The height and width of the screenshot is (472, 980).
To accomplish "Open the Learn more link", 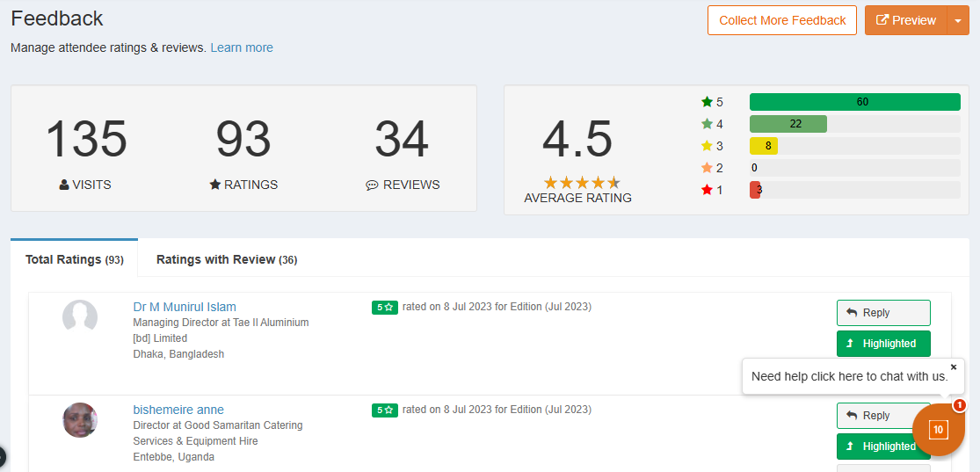I will click(242, 47).
